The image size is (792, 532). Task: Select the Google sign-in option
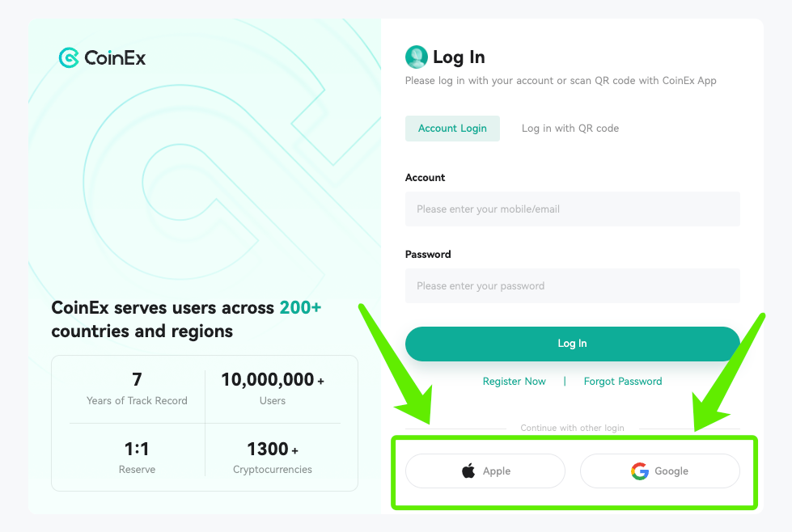point(659,471)
